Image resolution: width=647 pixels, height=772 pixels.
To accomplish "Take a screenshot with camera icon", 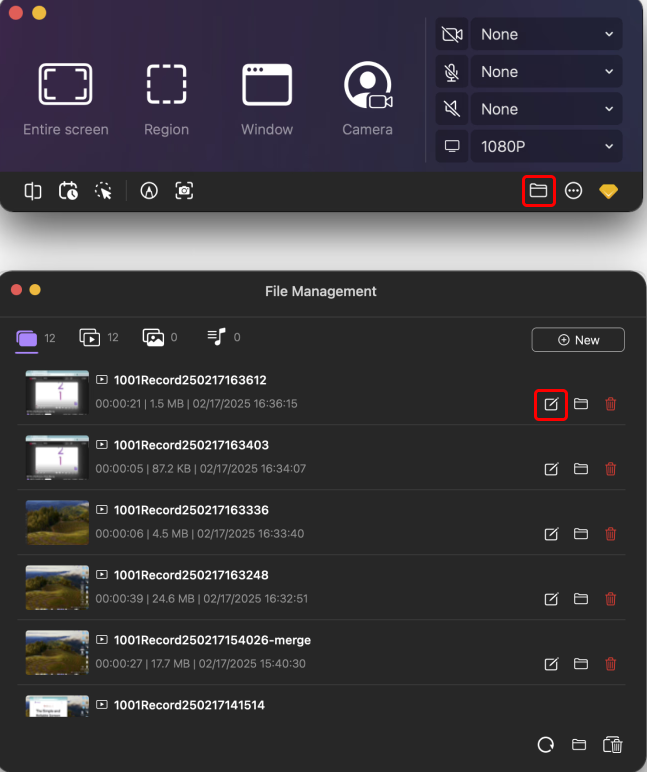I will (x=184, y=191).
